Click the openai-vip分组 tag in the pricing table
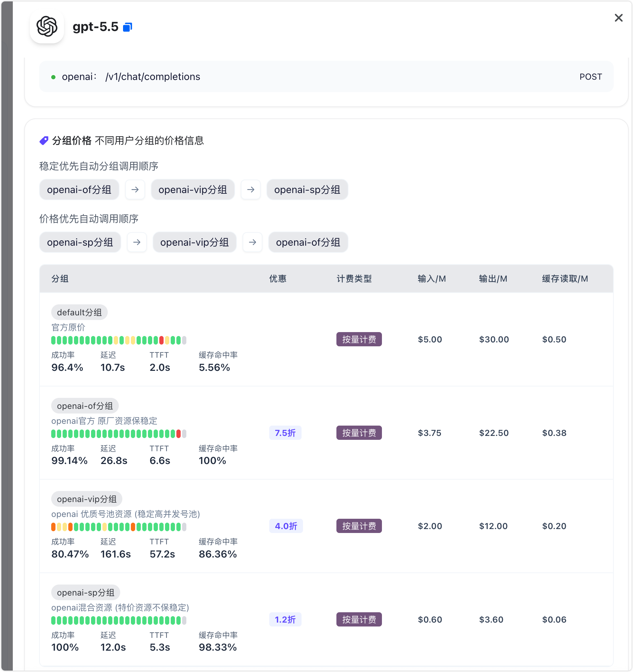 click(x=87, y=499)
